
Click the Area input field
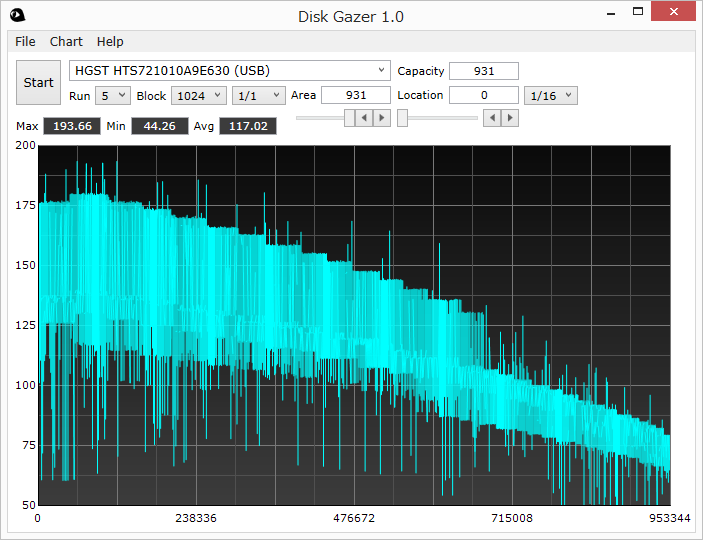[x=356, y=95]
